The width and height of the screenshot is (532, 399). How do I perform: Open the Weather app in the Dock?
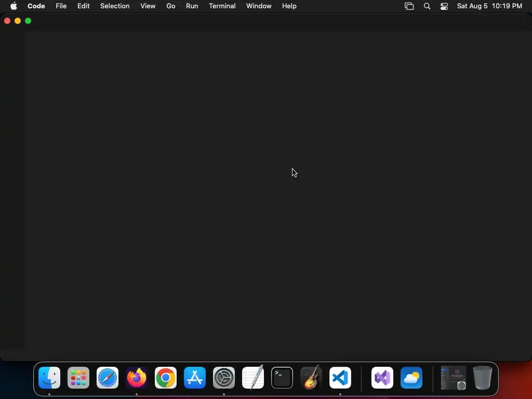point(411,378)
